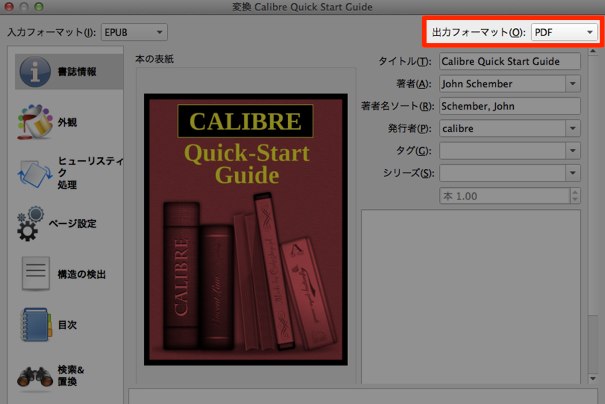The width and height of the screenshot is (605, 404).
Task: Click the 入力フォーマット(I): label
Action: (x=51, y=32)
